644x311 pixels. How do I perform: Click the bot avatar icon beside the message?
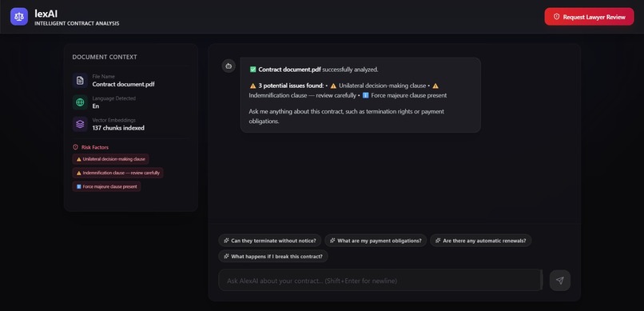229,66
